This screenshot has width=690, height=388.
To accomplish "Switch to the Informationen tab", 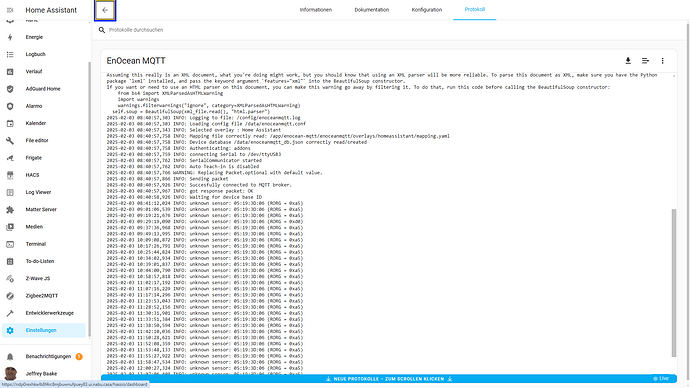I will click(316, 10).
